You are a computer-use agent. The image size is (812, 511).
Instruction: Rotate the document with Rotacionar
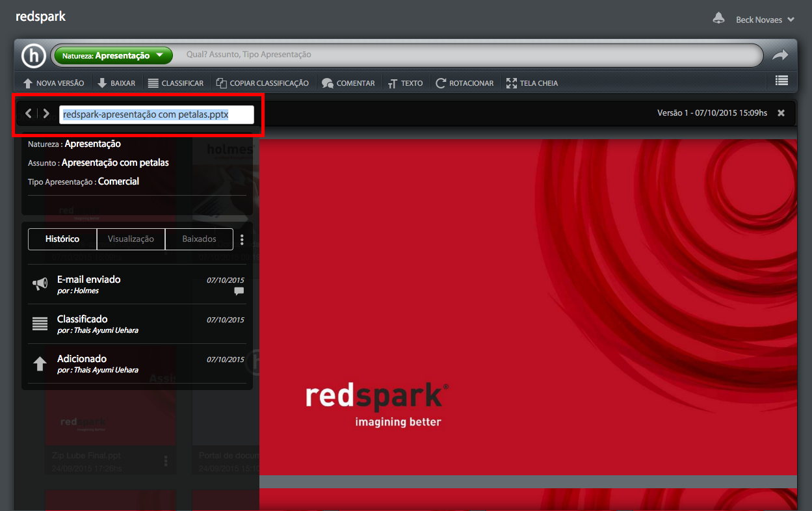pyautogui.click(x=464, y=83)
